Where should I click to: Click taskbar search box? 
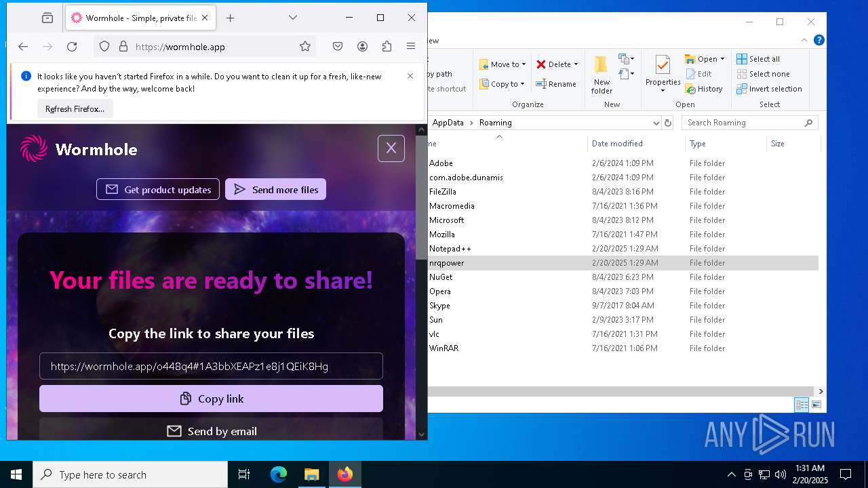coord(130,474)
